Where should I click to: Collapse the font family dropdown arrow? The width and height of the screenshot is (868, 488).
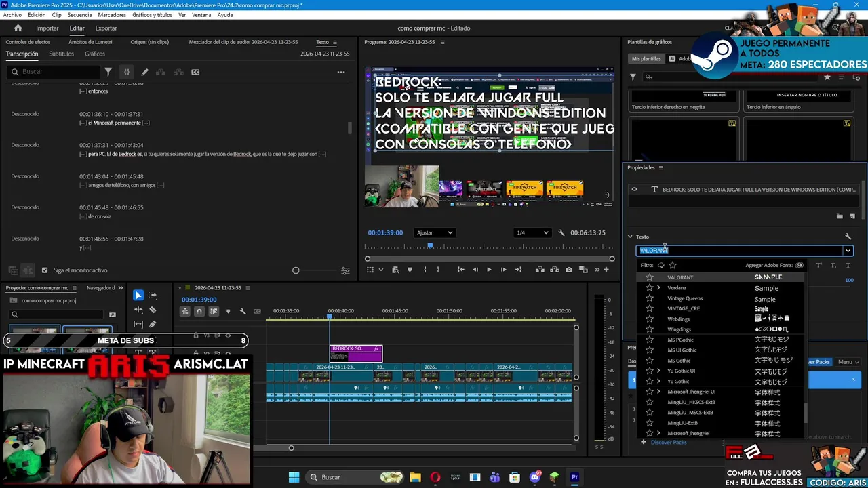coord(847,251)
